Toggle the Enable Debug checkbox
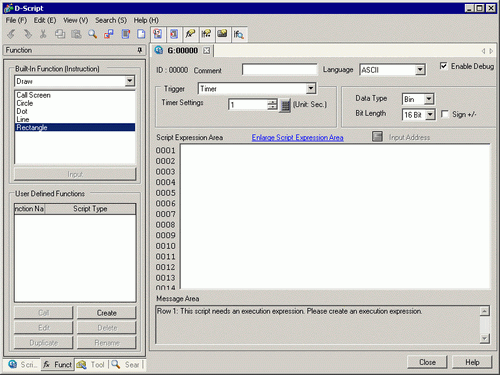Screen dimensions: 500x375 point(443,66)
